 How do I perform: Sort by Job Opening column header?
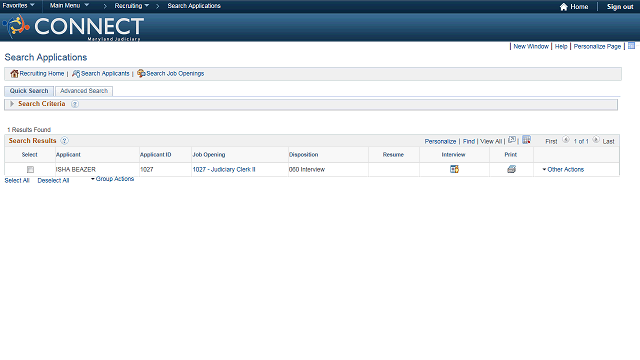click(x=209, y=155)
